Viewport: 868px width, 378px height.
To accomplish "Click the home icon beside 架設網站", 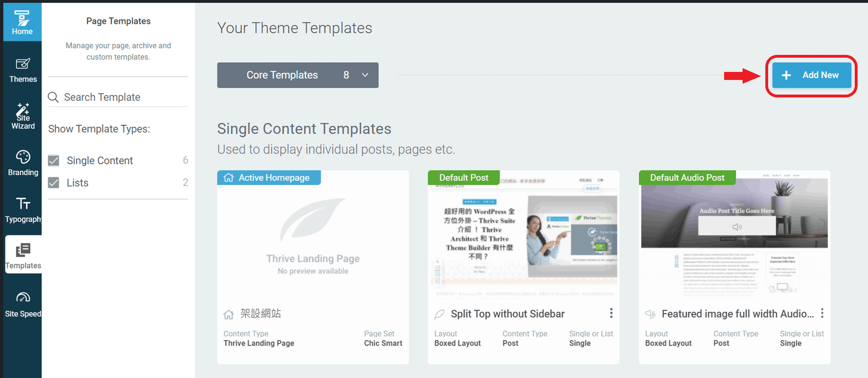I will [x=228, y=315].
